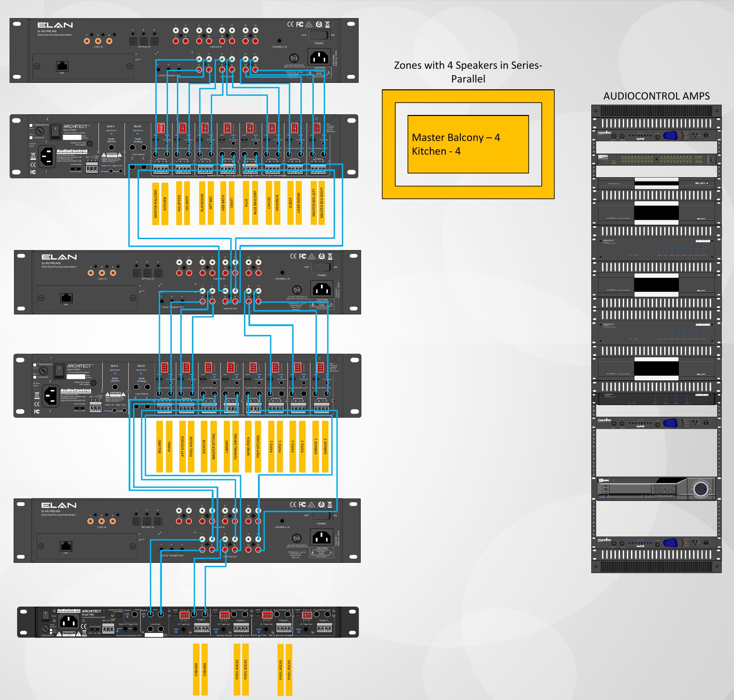
Task: Select the 'POOL HOUSE' speaker label
Action: coord(191,446)
